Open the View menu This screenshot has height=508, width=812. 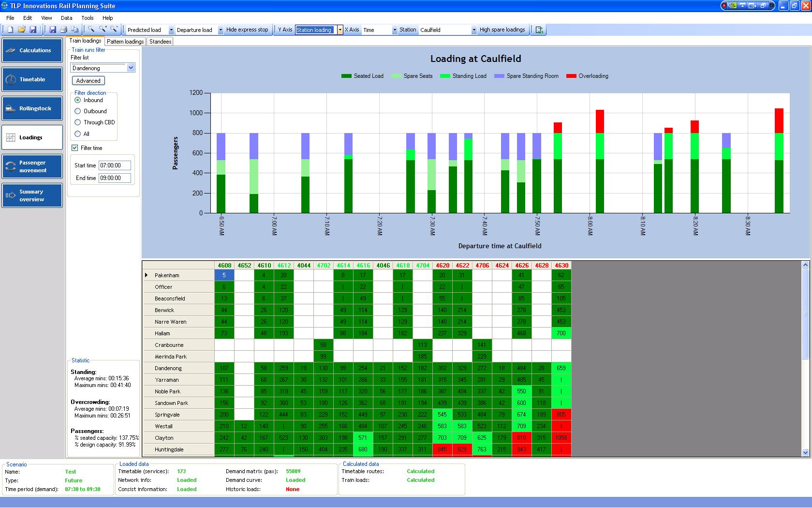(46, 18)
